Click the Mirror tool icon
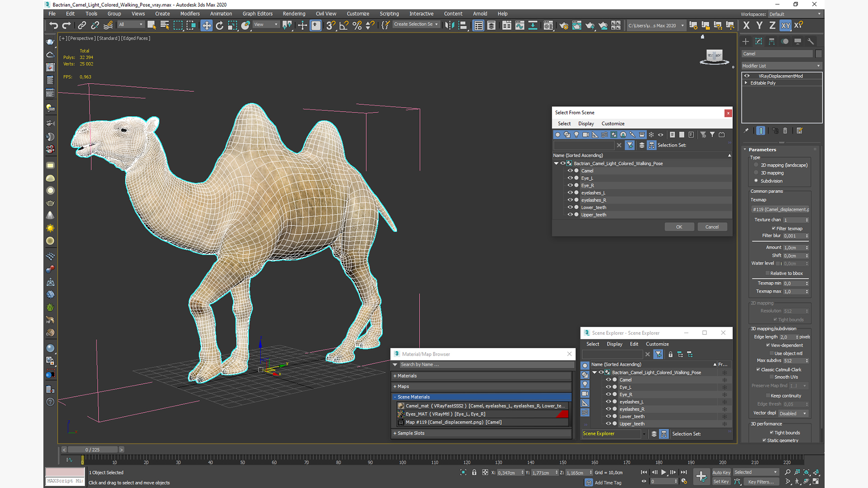The height and width of the screenshot is (488, 868). click(449, 25)
